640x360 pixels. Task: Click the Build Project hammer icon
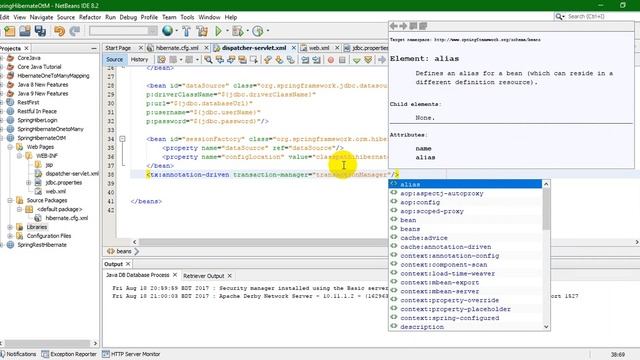[x=187, y=31]
